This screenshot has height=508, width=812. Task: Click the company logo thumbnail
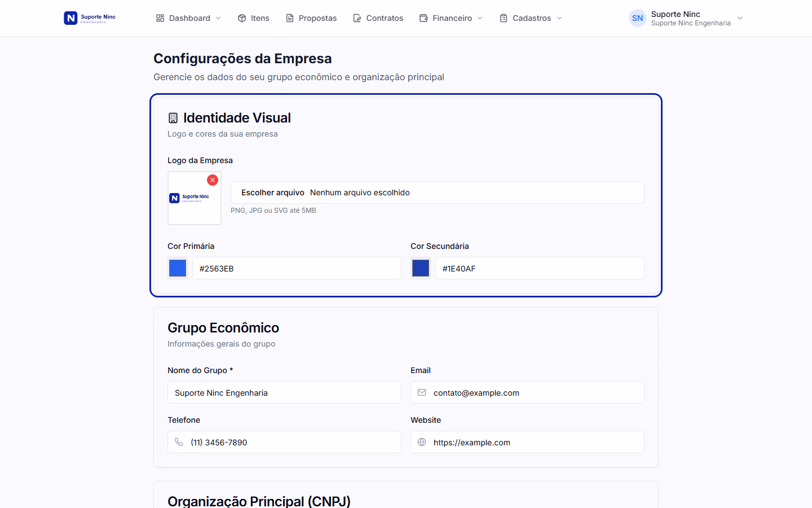click(x=195, y=198)
